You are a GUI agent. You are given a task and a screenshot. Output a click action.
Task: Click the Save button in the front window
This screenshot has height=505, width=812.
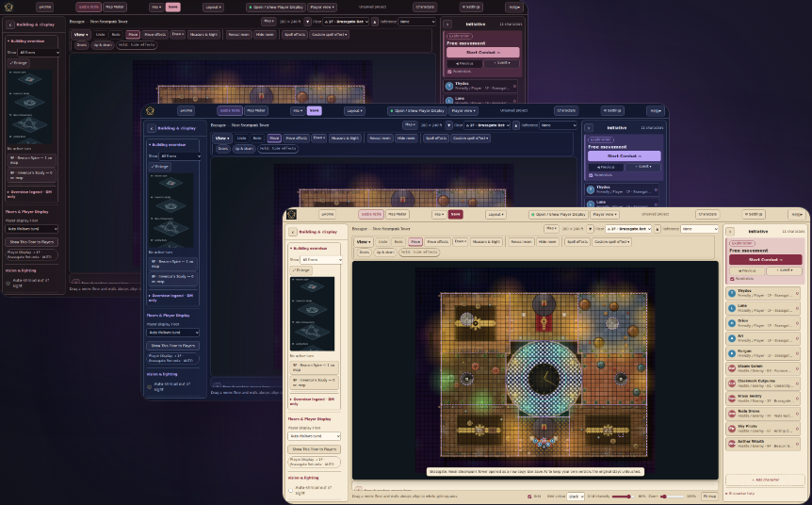[x=455, y=215]
